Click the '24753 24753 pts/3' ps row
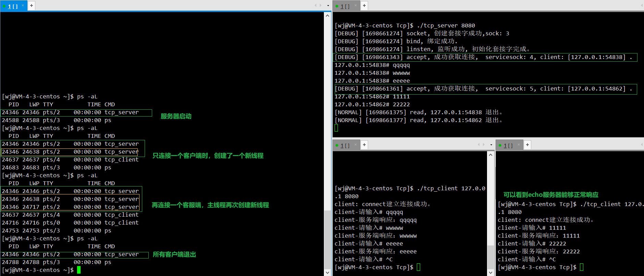 pyautogui.click(x=57, y=230)
